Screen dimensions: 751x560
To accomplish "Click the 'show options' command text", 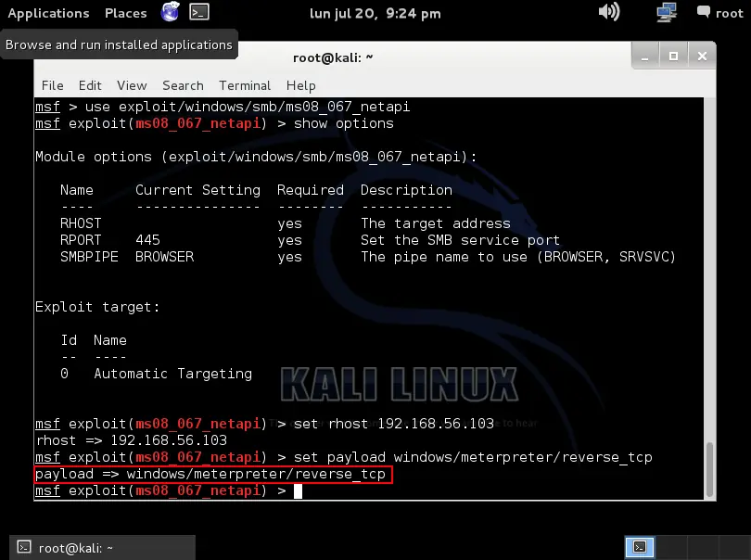I will coord(343,123).
